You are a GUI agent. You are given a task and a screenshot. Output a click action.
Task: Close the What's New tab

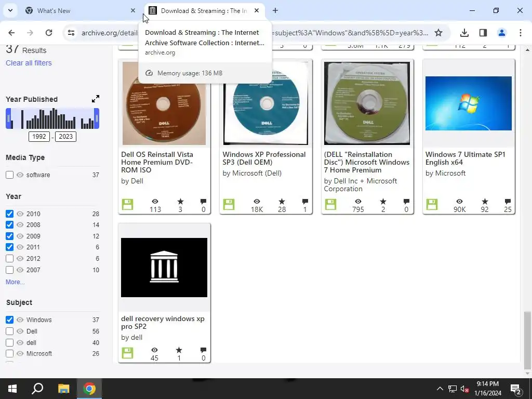pos(133,11)
